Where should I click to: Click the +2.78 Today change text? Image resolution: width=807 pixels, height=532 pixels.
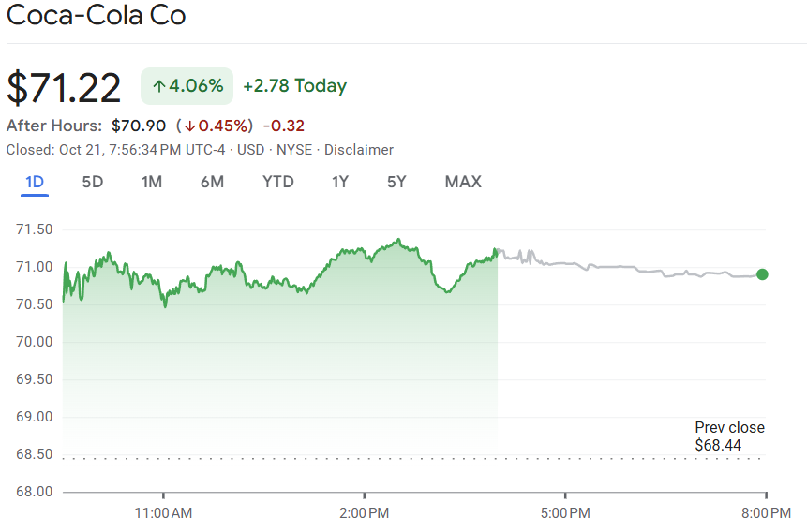click(294, 86)
